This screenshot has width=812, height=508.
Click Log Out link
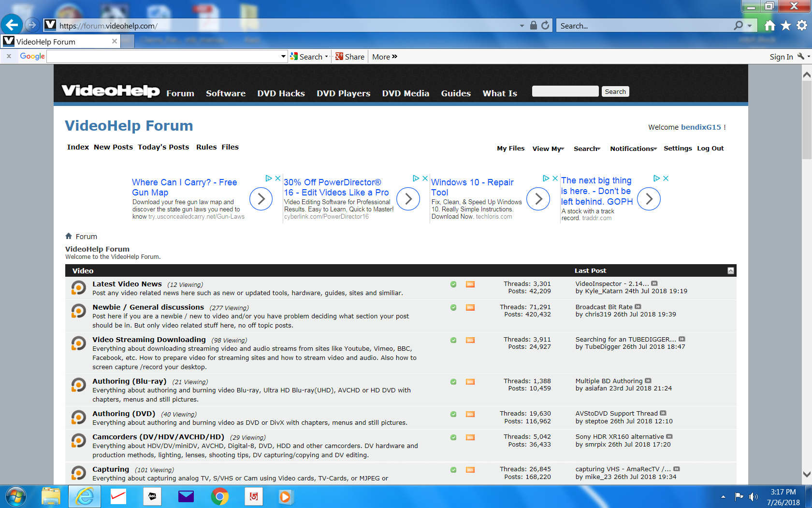tap(710, 149)
